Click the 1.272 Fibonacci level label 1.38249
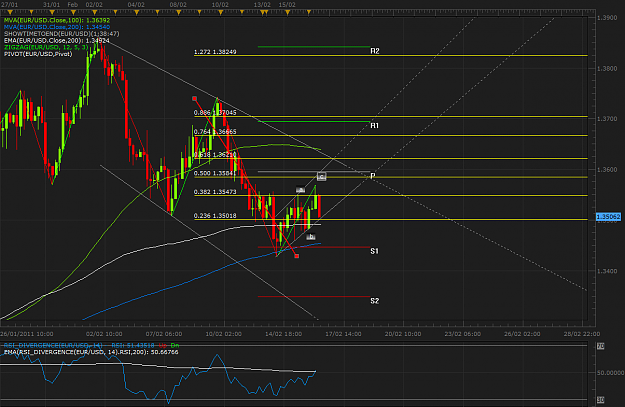 (x=215, y=52)
